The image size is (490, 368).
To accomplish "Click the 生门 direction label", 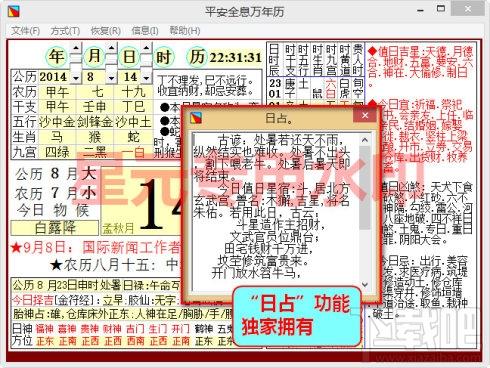I will (x=158, y=329).
